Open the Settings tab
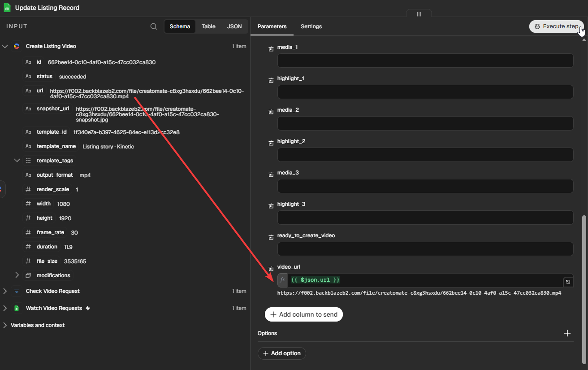This screenshot has width=588, height=370. [311, 26]
